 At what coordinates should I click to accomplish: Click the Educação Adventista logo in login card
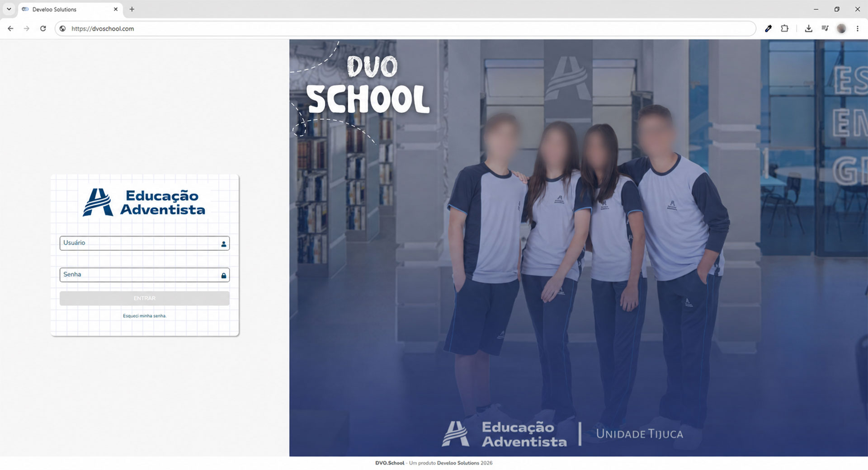click(x=144, y=202)
